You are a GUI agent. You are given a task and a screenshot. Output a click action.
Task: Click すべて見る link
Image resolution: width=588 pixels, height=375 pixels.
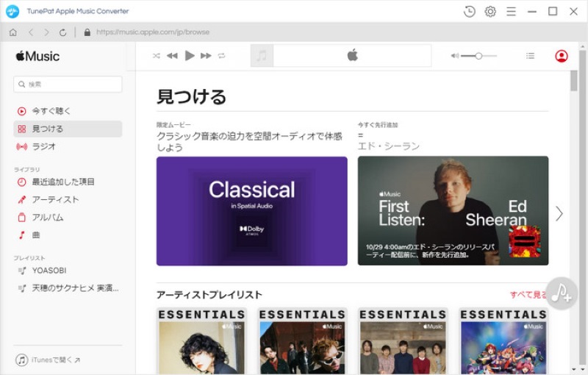[528, 295]
